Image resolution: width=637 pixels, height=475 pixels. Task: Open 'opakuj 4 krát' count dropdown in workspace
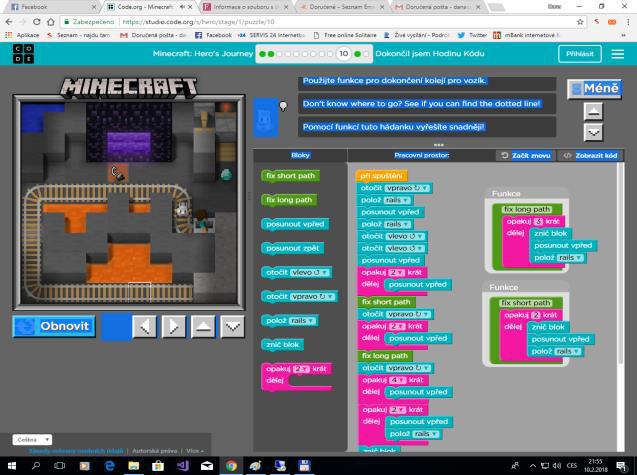click(x=398, y=380)
